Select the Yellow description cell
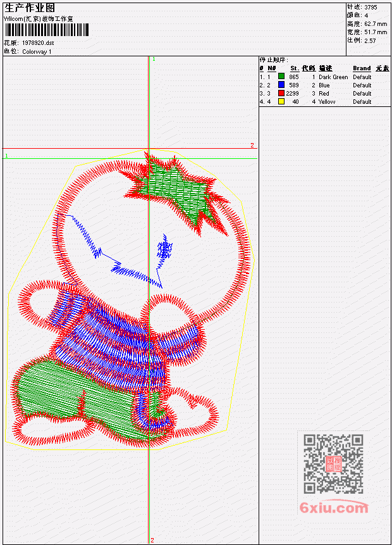Screen dimensions: 392x545 pyautogui.click(x=327, y=102)
